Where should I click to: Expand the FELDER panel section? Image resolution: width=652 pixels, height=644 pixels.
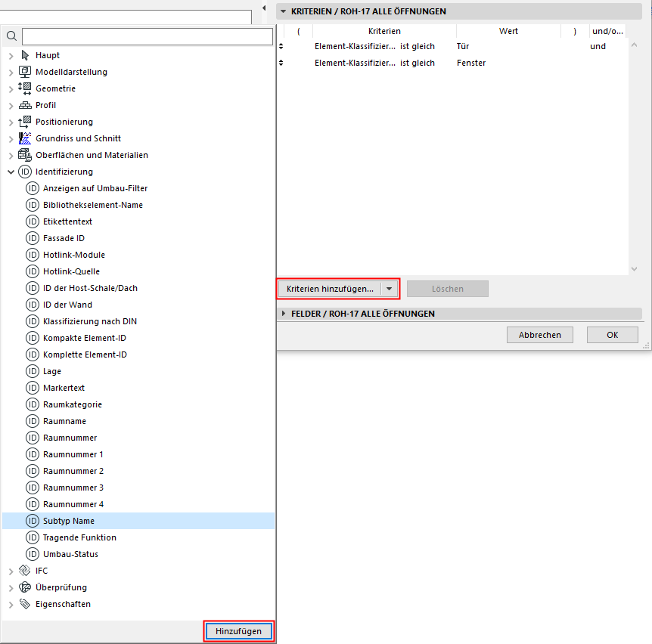tap(284, 313)
